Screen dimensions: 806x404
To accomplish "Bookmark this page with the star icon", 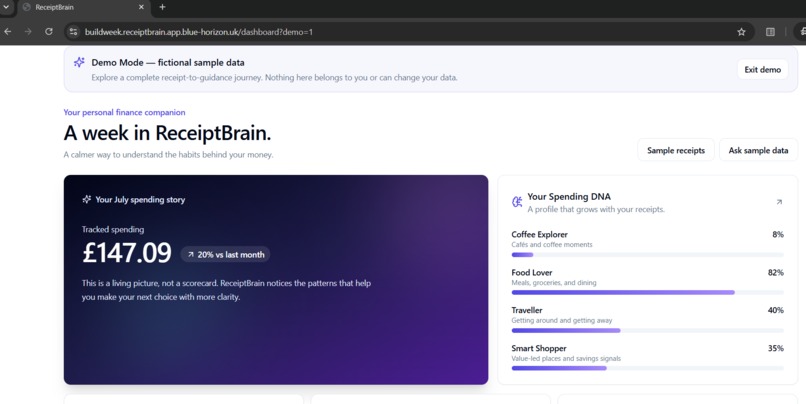I will [741, 32].
